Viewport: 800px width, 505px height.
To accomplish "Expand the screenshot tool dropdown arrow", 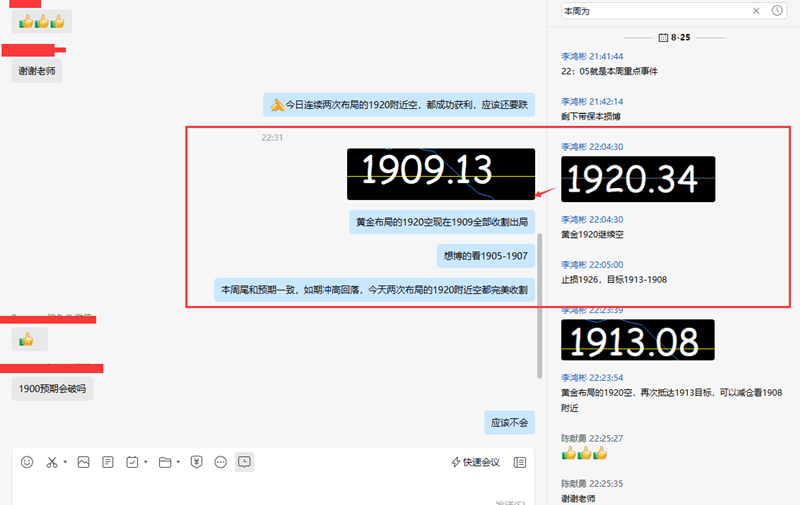I will (65, 462).
